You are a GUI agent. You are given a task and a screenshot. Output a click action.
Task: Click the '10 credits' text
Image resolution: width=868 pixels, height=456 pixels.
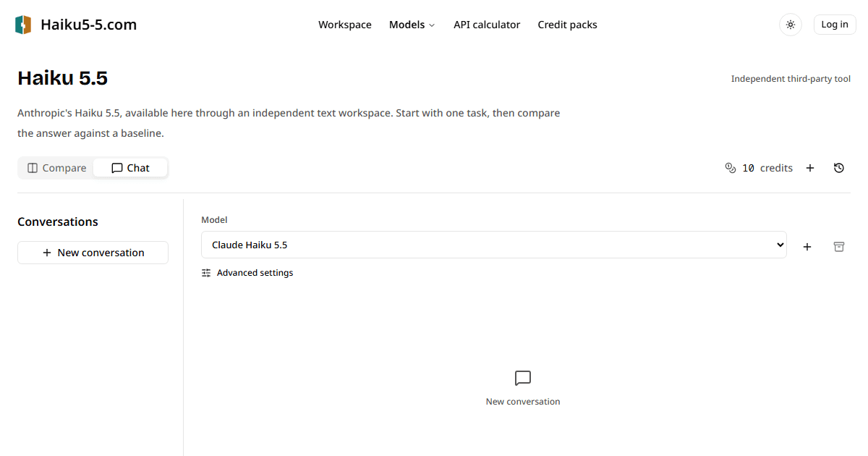pyautogui.click(x=767, y=168)
